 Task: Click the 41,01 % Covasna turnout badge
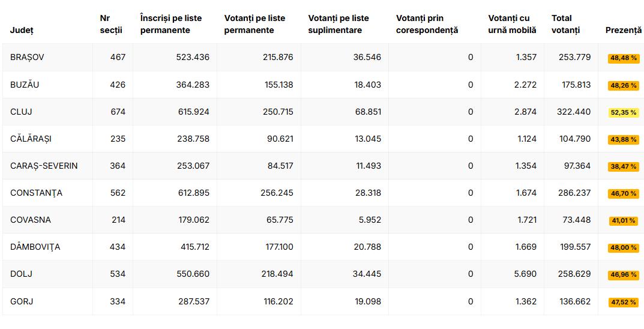tap(623, 220)
